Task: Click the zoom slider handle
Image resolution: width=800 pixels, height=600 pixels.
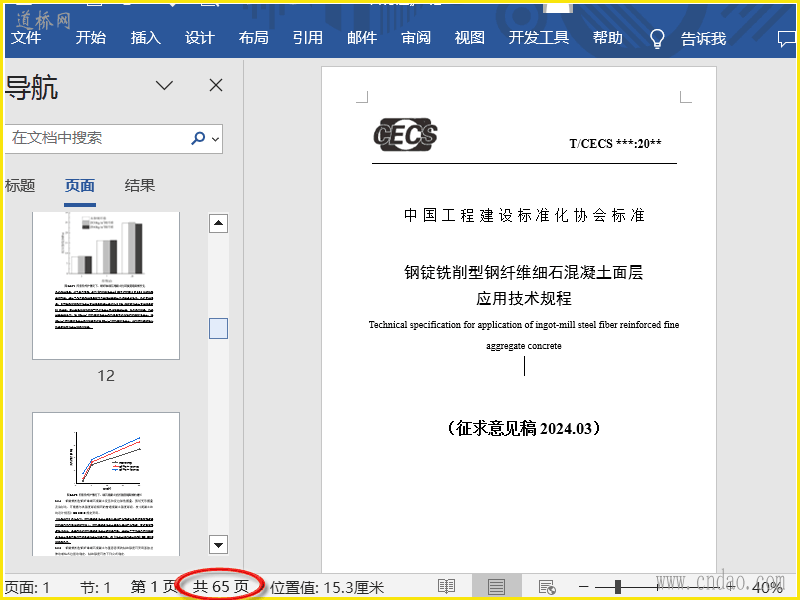Action: click(x=618, y=587)
